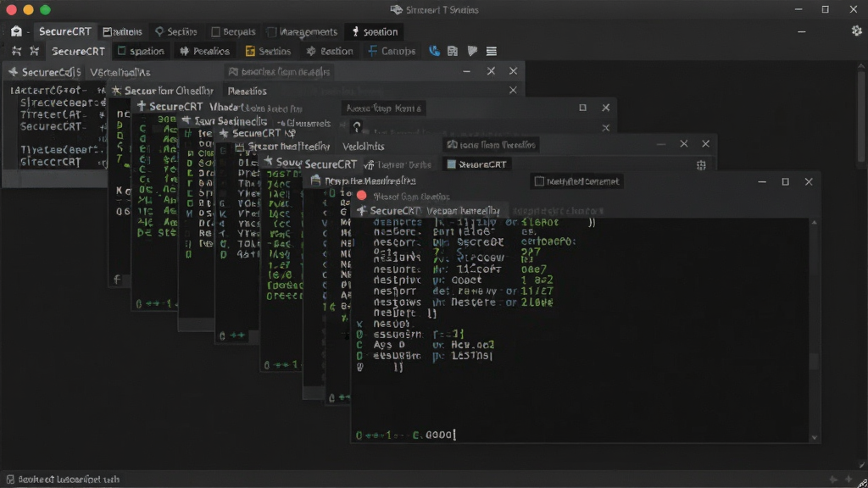Click the gear icon on the Baction toolbar tab
Image resolution: width=868 pixels, height=488 pixels.
[x=311, y=51]
